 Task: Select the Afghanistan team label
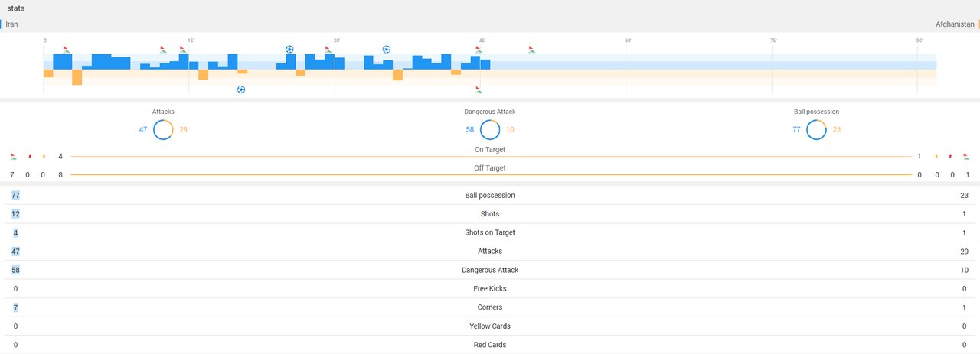pos(954,24)
